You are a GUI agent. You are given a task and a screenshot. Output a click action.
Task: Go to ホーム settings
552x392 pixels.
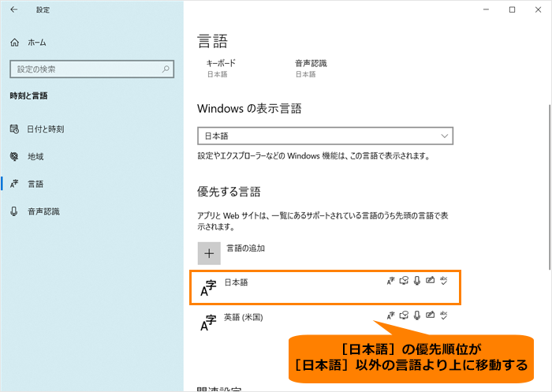pos(36,43)
